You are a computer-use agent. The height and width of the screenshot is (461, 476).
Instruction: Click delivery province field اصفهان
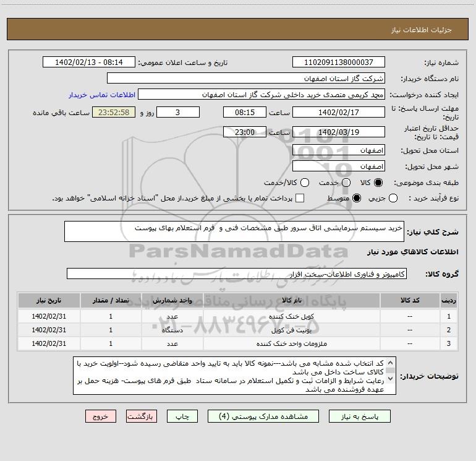coord(339,150)
